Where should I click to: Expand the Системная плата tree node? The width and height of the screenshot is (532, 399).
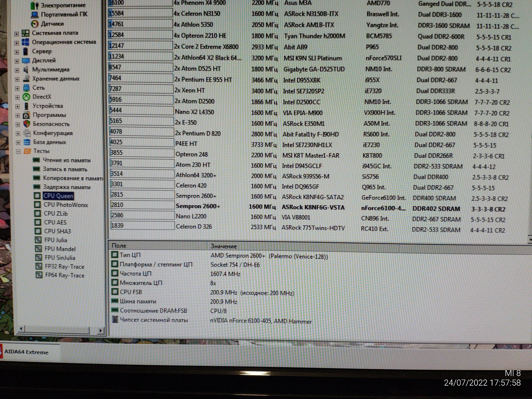pos(16,34)
